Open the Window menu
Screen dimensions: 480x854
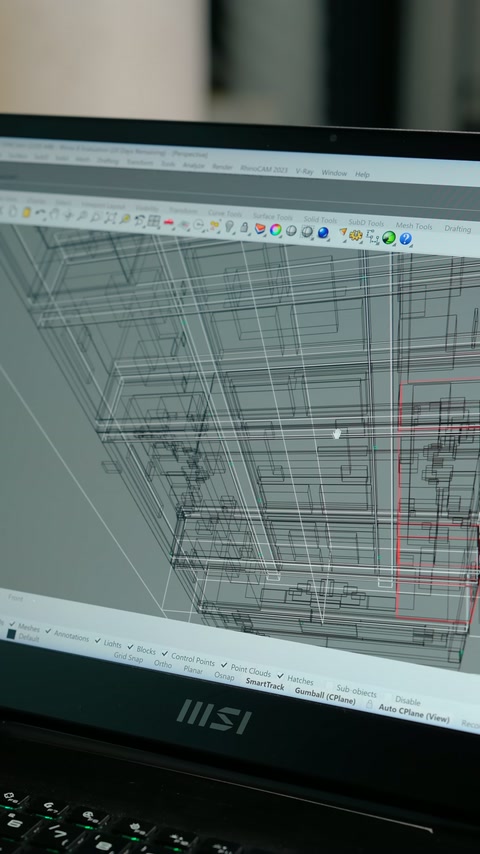[x=334, y=173]
